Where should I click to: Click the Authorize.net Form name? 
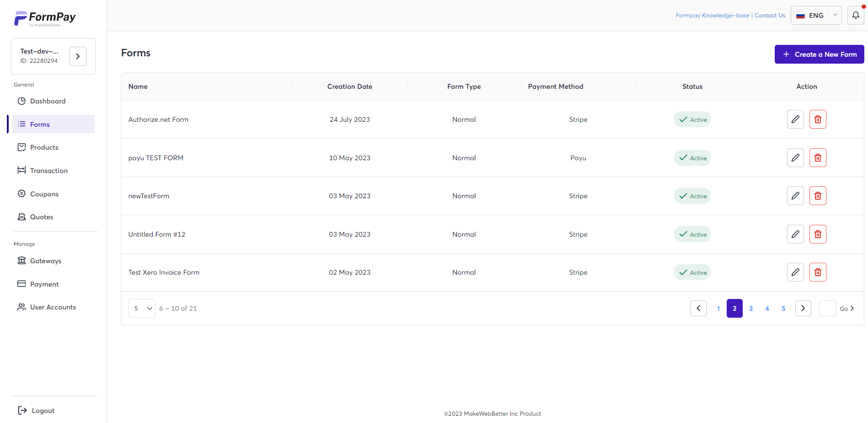click(x=158, y=119)
